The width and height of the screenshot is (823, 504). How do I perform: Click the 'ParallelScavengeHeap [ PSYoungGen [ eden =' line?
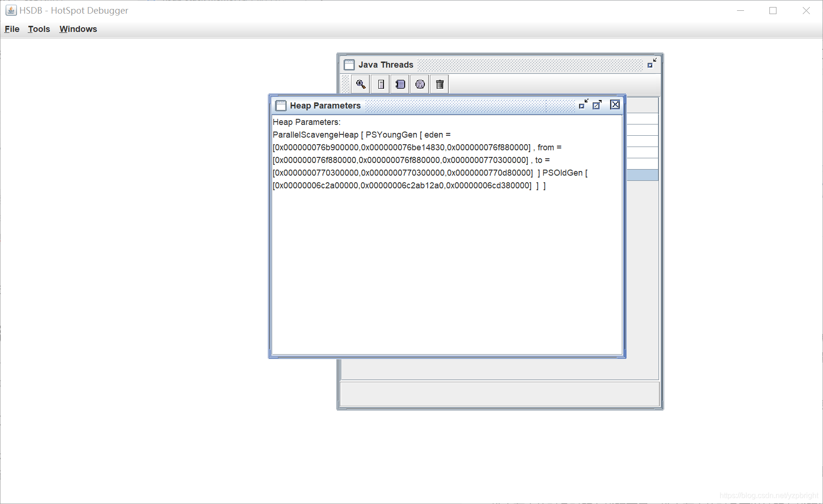pyautogui.click(x=361, y=135)
